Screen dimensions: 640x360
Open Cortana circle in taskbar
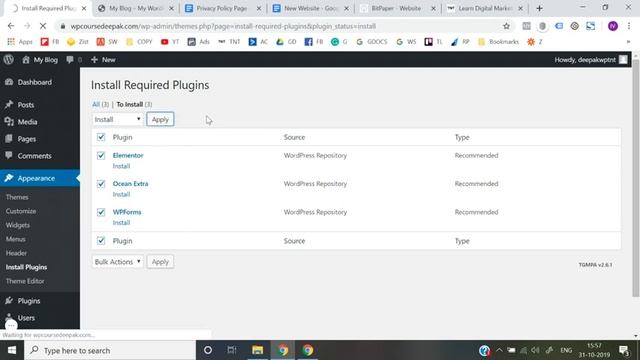click(x=208, y=350)
